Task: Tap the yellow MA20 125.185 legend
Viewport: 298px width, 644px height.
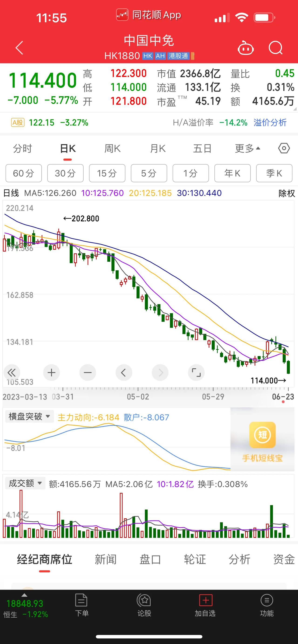Action: [x=150, y=193]
